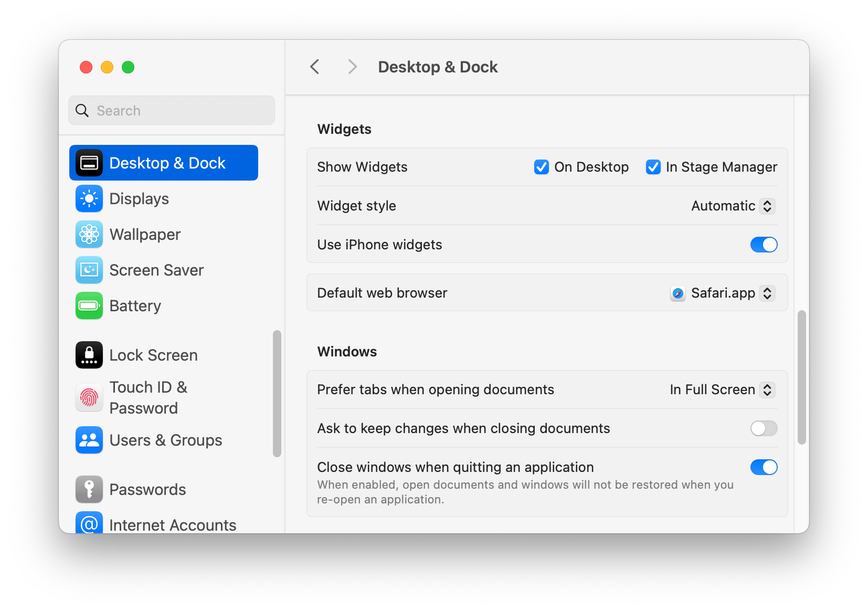
Task: Click the Internet Accounts @ icon
Action: (89, 524)
